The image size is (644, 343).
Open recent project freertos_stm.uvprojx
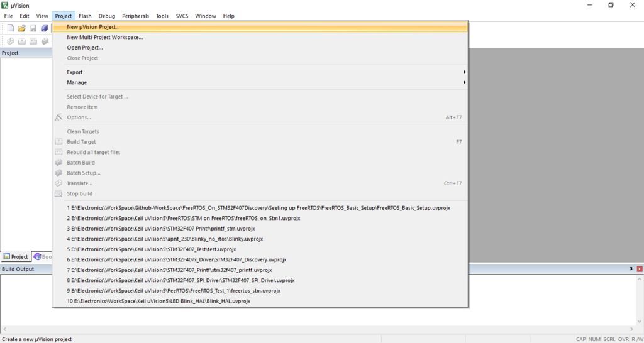pos(260,291)
